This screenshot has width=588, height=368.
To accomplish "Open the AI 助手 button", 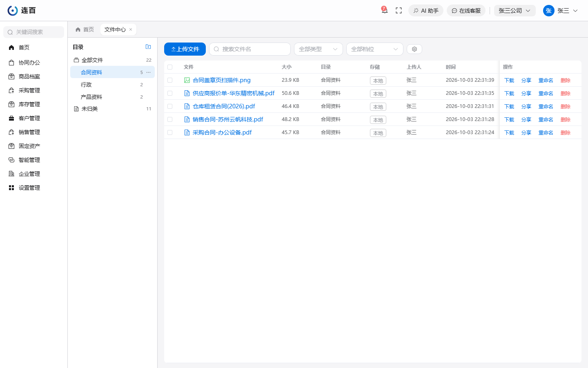I will click(x=426, y=11).
